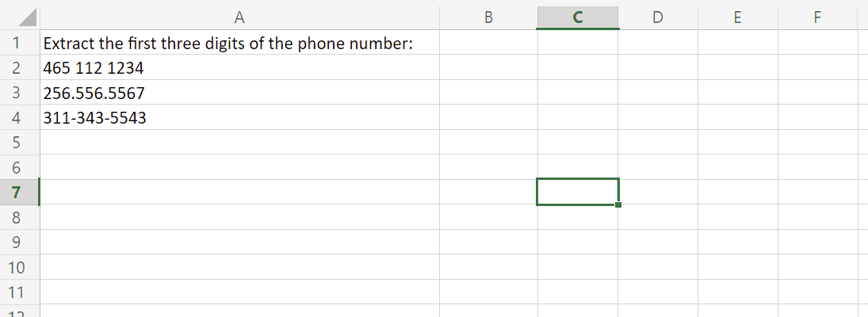
Task: Click the fill handle of the selected cell
Action: point(618,205)
